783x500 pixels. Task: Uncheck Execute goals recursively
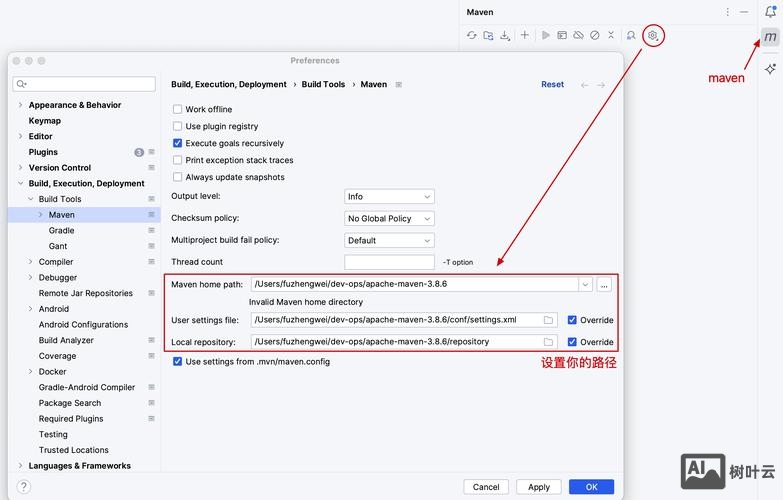[178, 144]
